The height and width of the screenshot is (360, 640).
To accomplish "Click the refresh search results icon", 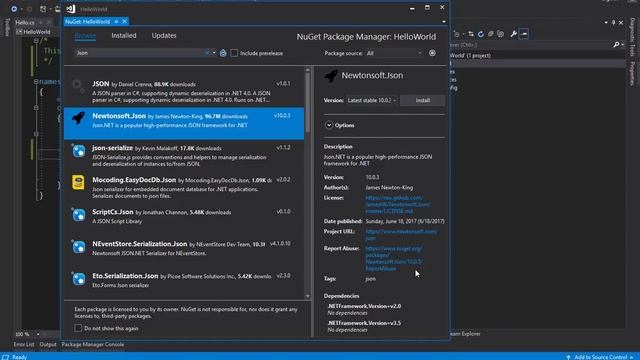I will pyautogui.click(x=223, y=53).
